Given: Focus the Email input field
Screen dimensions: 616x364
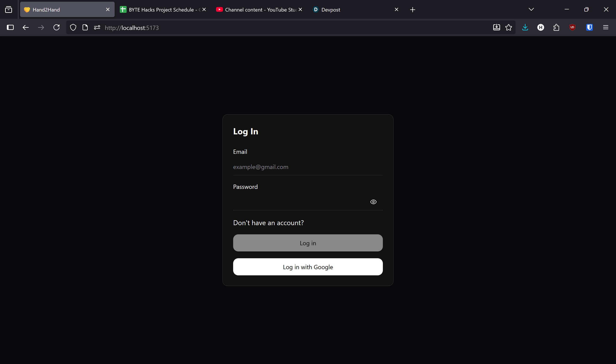Looking at the screenshot, I should click(x=308, y=167).
